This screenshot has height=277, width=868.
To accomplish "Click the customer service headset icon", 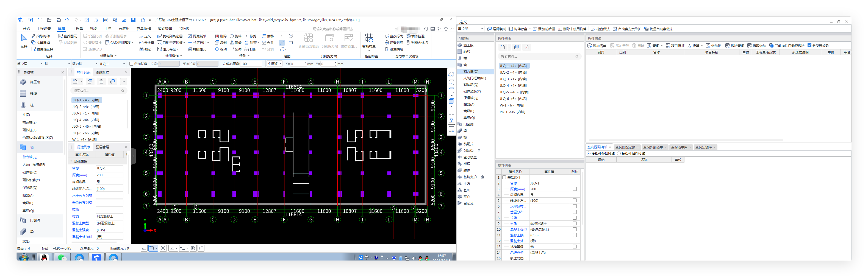I will pyautogui.click(x=426, y=29).
